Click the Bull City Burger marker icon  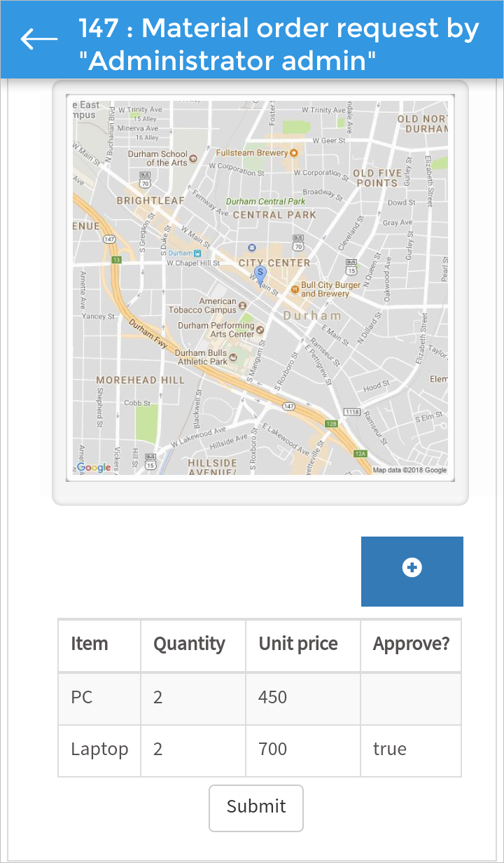(295, 287)
